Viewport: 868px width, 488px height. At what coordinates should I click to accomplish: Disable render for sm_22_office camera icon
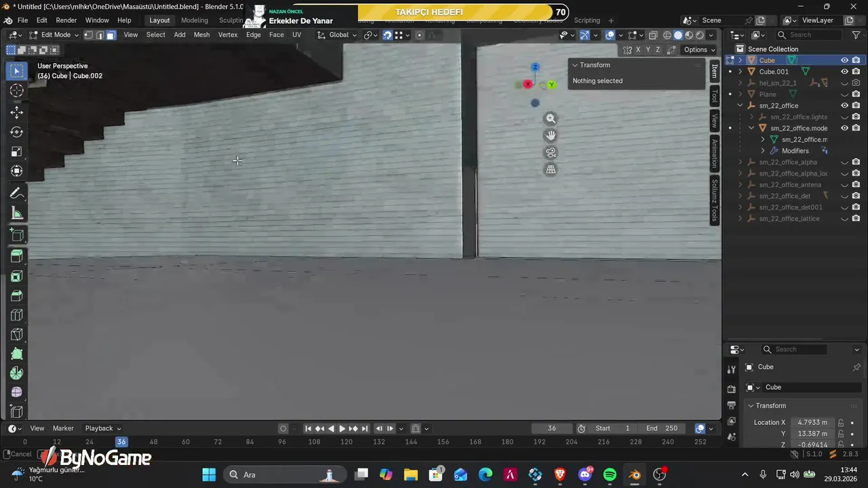coord(856,106)
